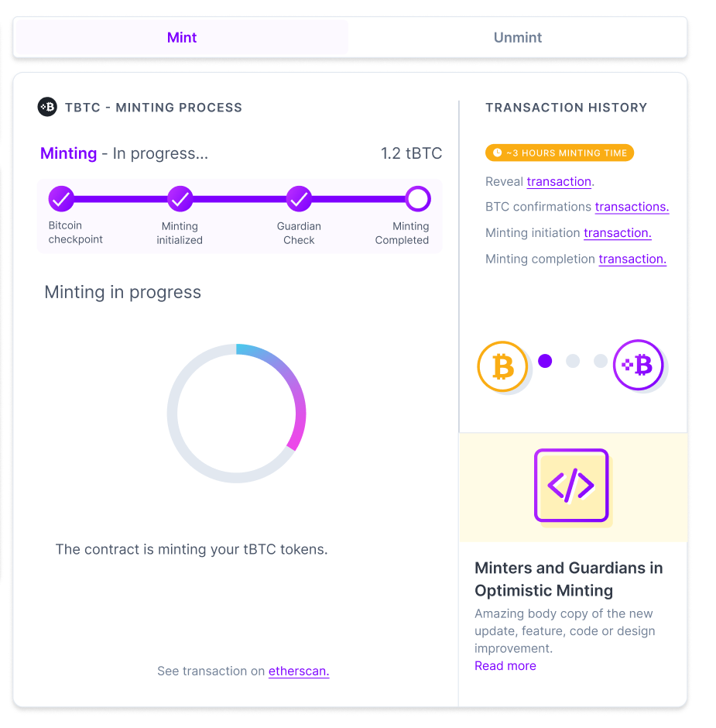Click the Guardian Check step checkmark
The height and width of the screenshot is (728, 716).
point(299,198)
